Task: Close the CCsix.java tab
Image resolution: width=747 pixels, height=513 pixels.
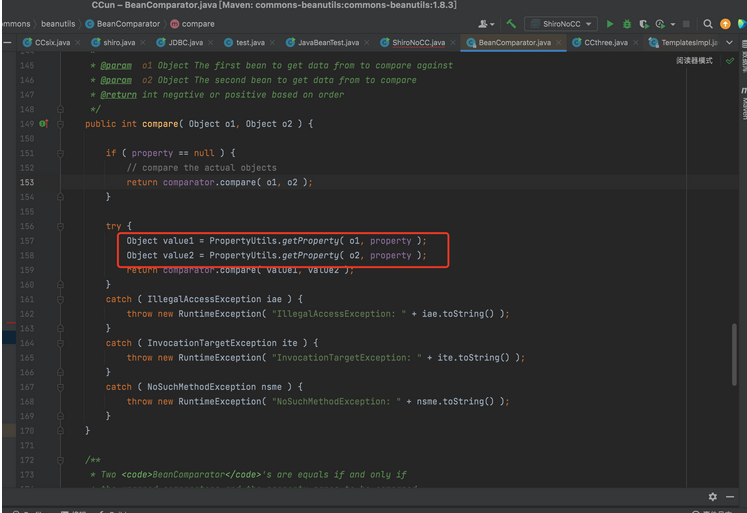Action: [78, 43]
